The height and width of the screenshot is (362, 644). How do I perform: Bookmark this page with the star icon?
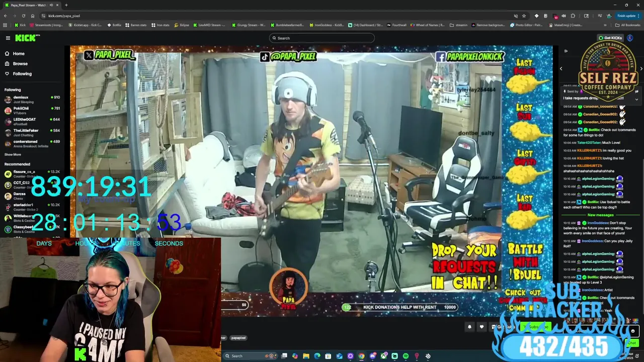coord(524,16)
